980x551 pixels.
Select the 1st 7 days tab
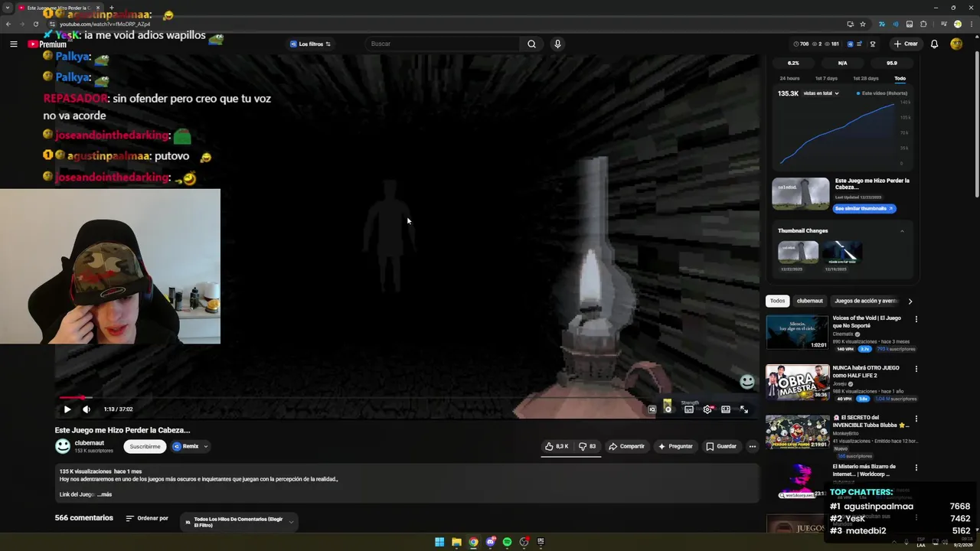826,78
